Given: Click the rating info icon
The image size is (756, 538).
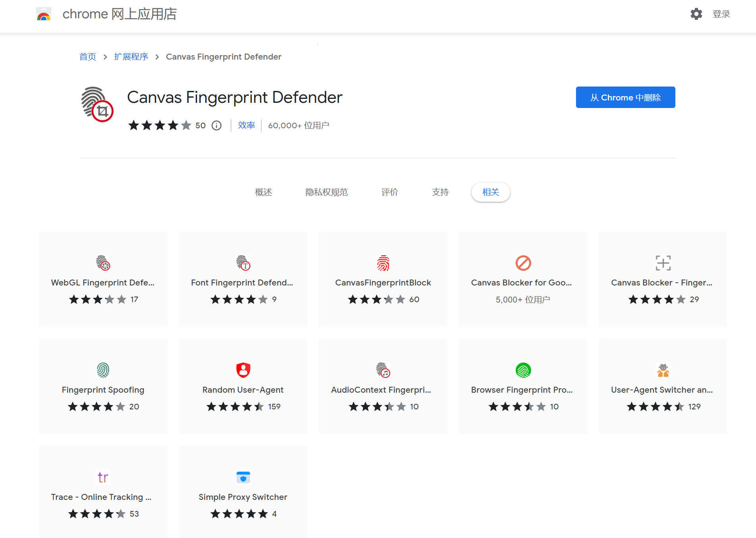Looking at the screenshot, I should [217, 125].
